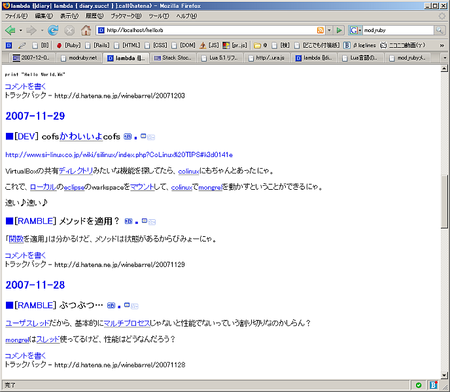Image resolution: width=450 pixels, height=392 pixels.
Task: Switch to the modruby.net tab
Action: (79, 58)
